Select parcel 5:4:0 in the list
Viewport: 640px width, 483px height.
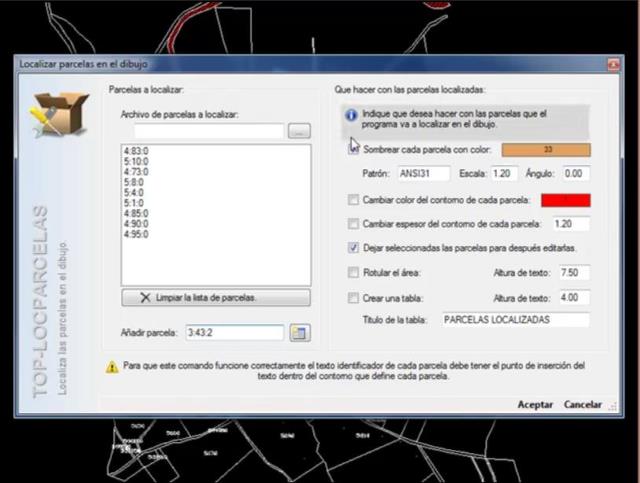[x=134, y=193]
